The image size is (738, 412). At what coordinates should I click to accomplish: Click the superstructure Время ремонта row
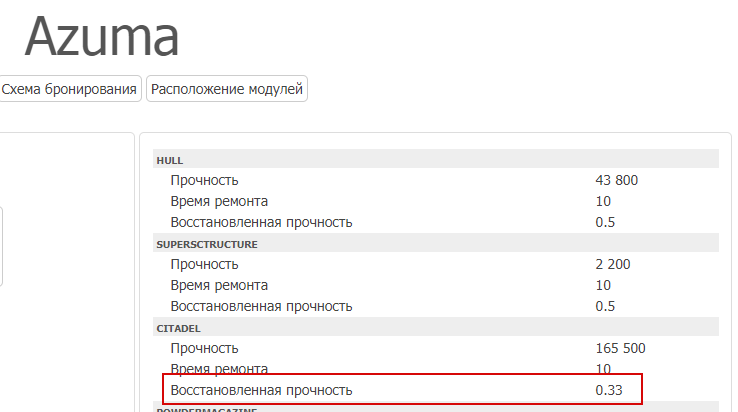point(436,285)
